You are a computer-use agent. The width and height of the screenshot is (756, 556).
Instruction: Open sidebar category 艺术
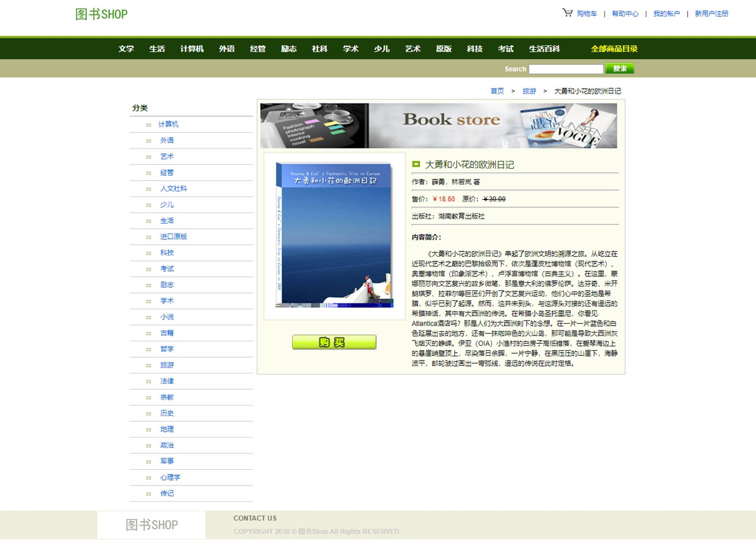[167, 157]
